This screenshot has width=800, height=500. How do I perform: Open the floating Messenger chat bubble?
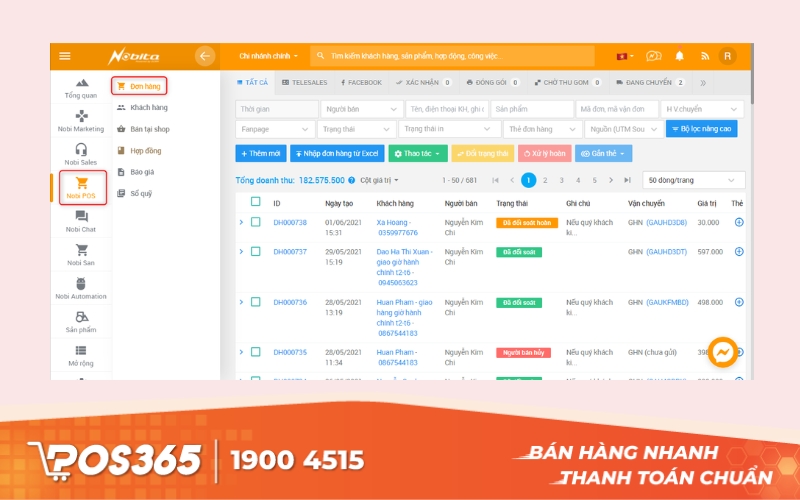coord(723,352)
